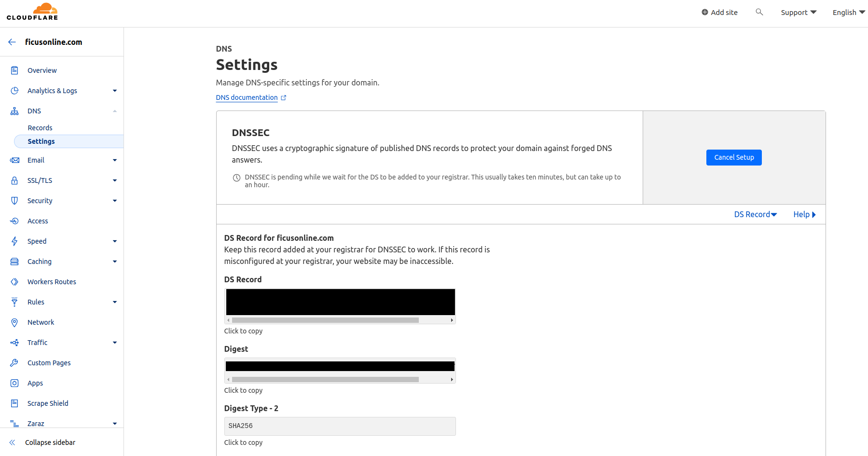Click the Speed lightning bolt icon
Screen dimensions: 868x456
(14, 241)
